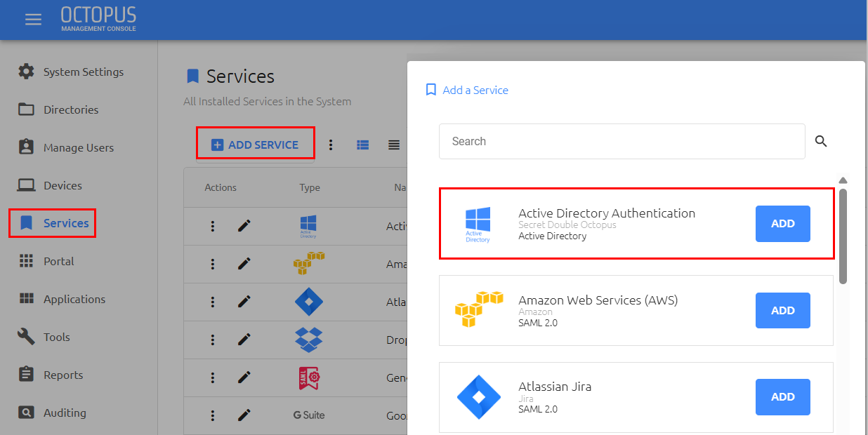The height and width of the screenshot is (435, 868).
Task: Open the services toolbar more-options menu
Action: click(x=331, y=145)
